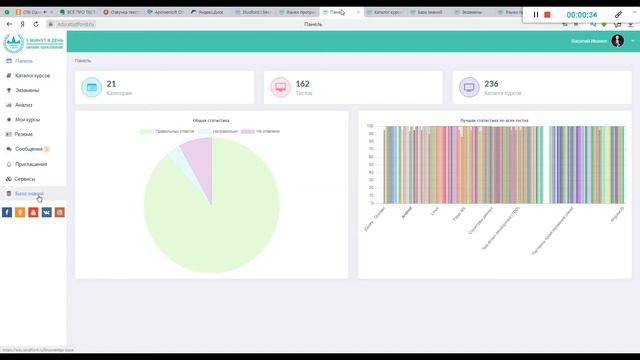
Task: Switch to the Экзамены browser tab
Action: (x=471, y=12)
